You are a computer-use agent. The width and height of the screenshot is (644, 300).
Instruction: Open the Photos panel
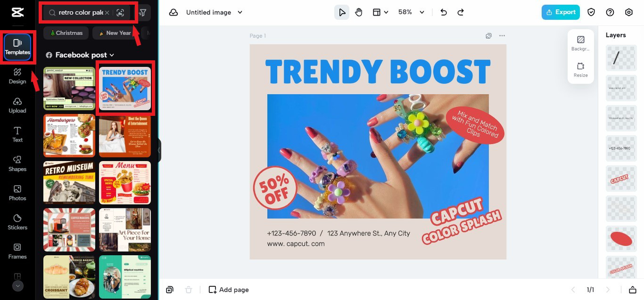click(x=17, y=193)
